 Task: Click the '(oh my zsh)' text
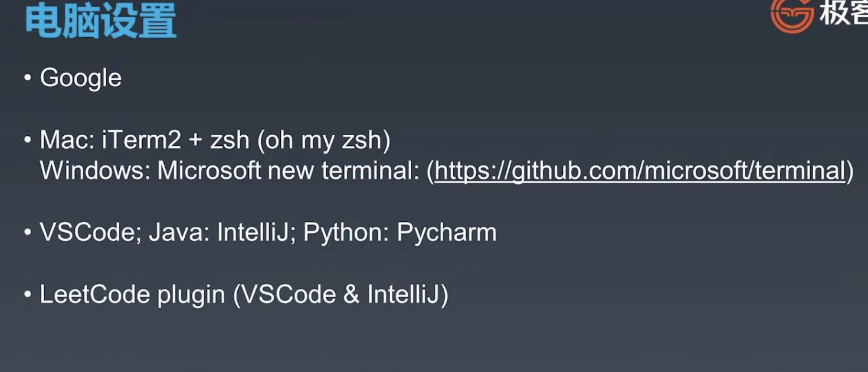tap(324, 142)
